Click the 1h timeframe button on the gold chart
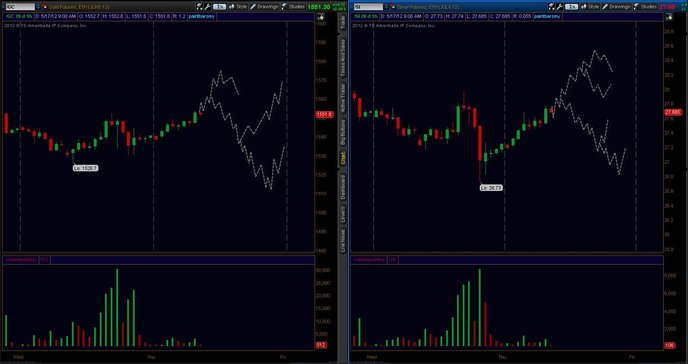Viewport: 688px width, 364px height. pyautogui.click(x=219, y=7)
